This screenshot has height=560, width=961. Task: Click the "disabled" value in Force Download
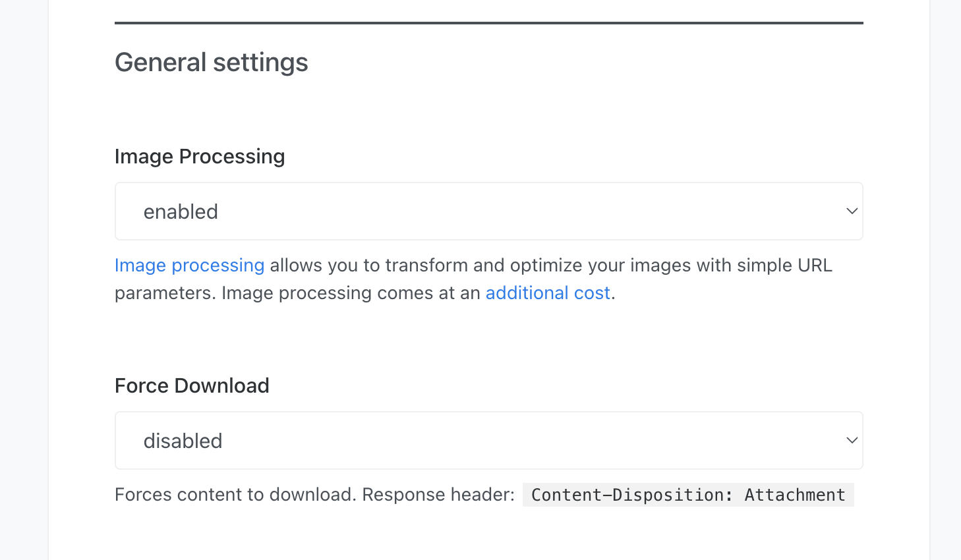click(183, 441)
